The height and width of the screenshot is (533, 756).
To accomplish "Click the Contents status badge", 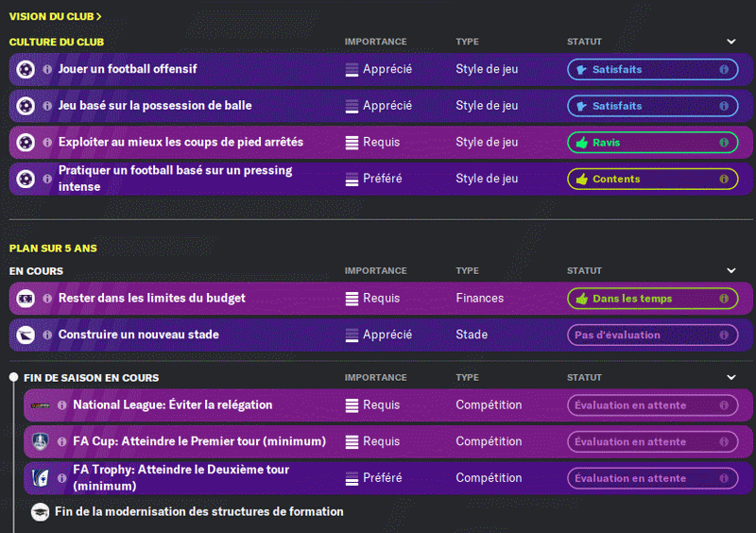I will [652, 179].
